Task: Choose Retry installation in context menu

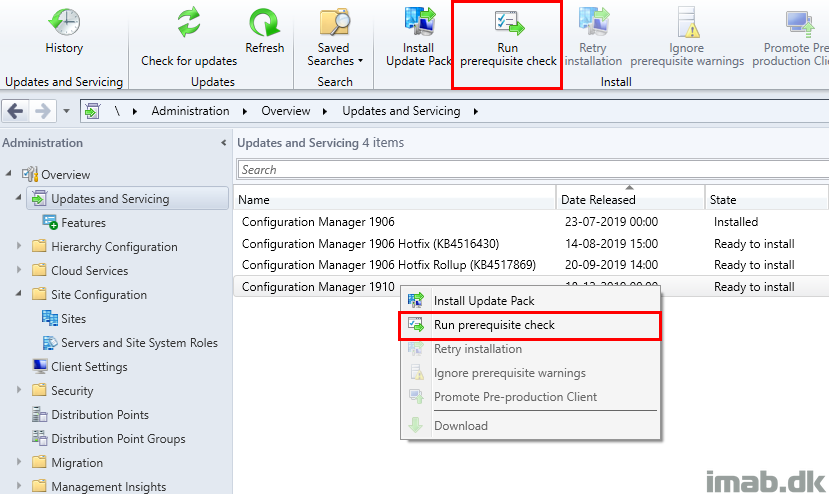Action: (530, 349)
